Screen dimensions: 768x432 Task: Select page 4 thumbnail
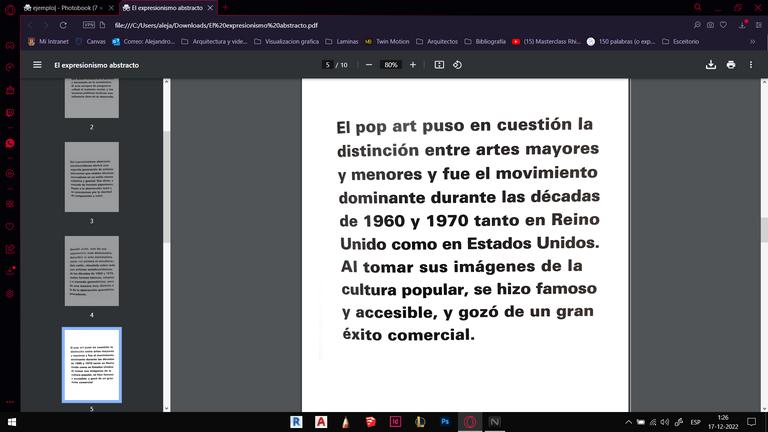point(92,271)
